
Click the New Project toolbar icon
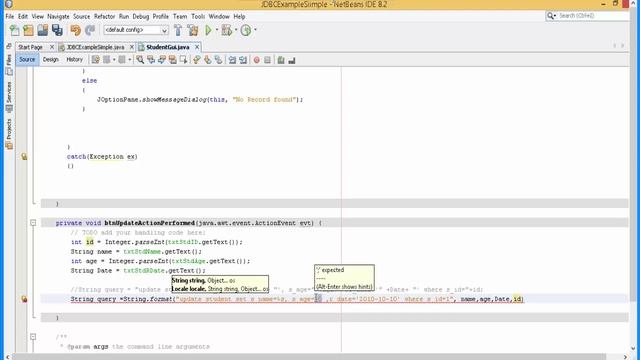coord(28,30)
